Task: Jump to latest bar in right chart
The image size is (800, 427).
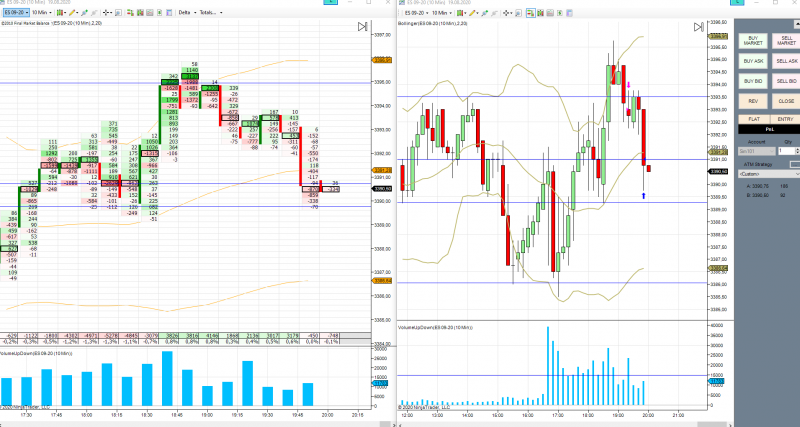Action: 699,27
